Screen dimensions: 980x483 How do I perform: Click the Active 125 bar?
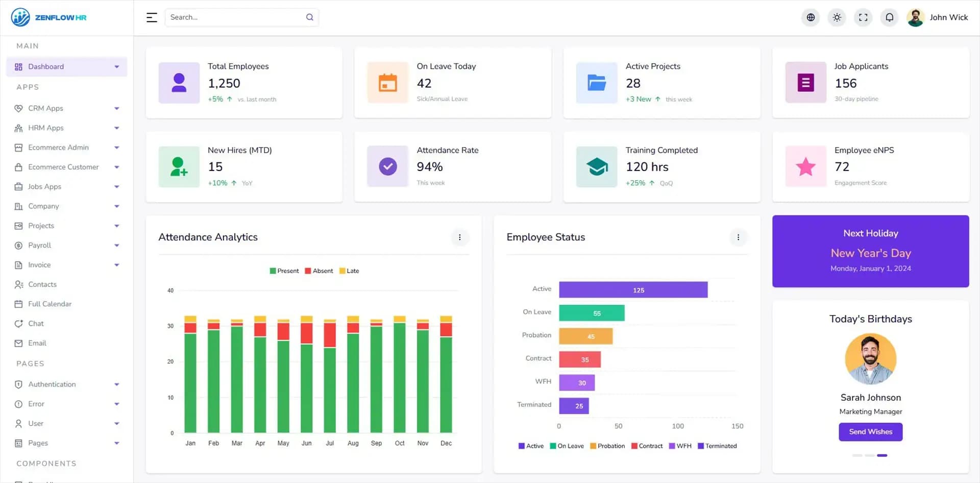(x=633, y=290)
